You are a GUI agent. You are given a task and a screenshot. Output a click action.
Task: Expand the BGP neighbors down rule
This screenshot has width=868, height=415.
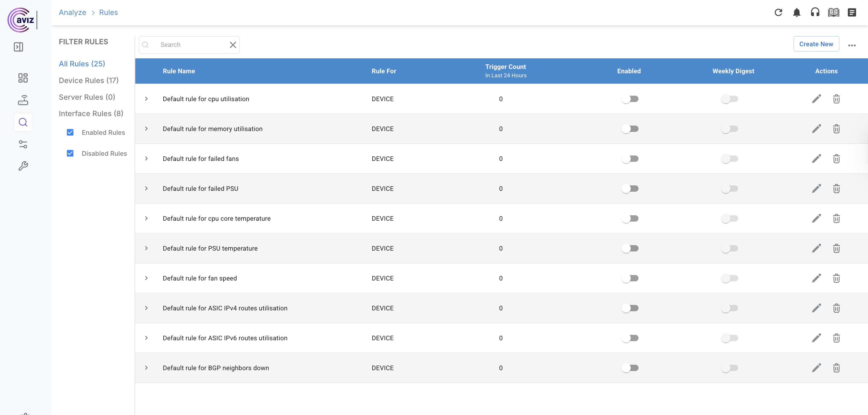[x=146, y=368]
